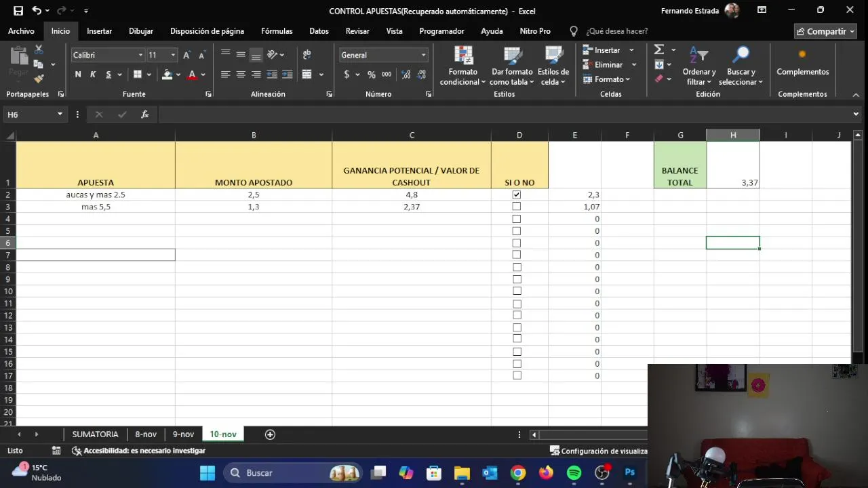The image size is (868, 488).
Task: Apply cell borders
Action: click(x=138, y=75)
